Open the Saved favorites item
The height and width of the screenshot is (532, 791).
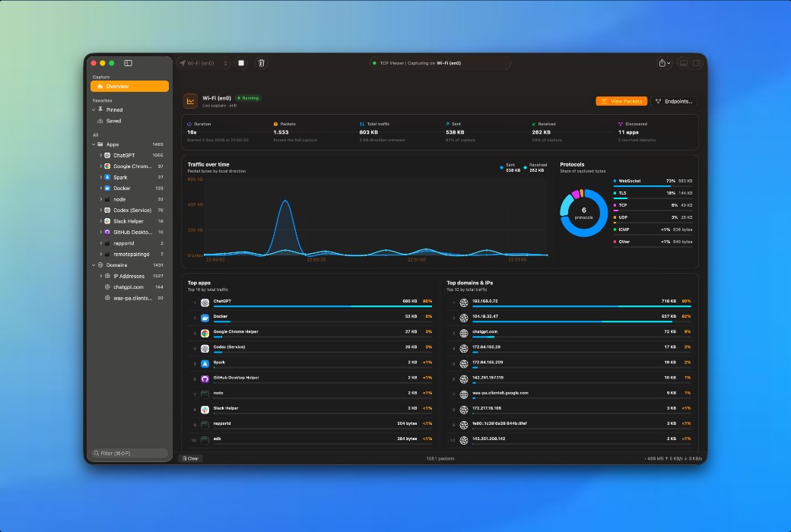[129, 121]
